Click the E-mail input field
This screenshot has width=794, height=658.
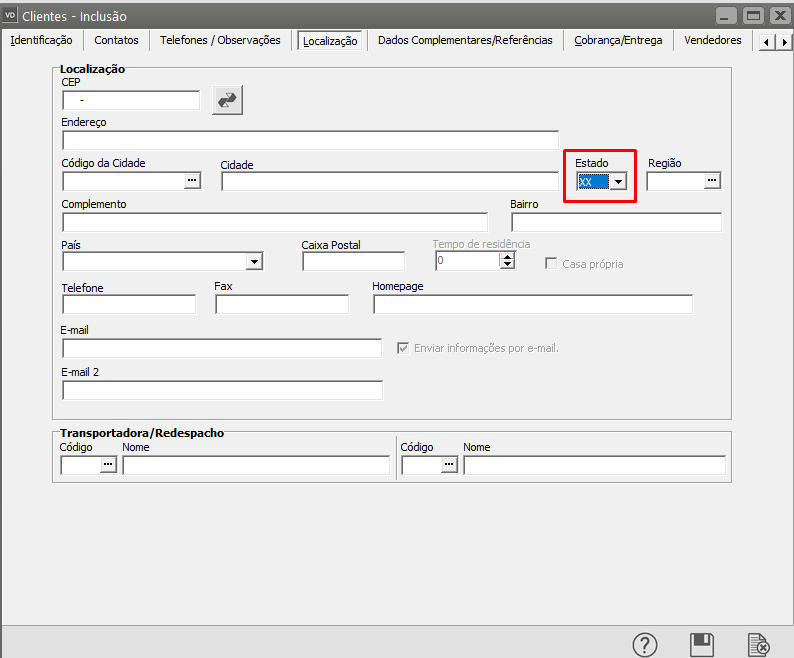tap(222, 349)
